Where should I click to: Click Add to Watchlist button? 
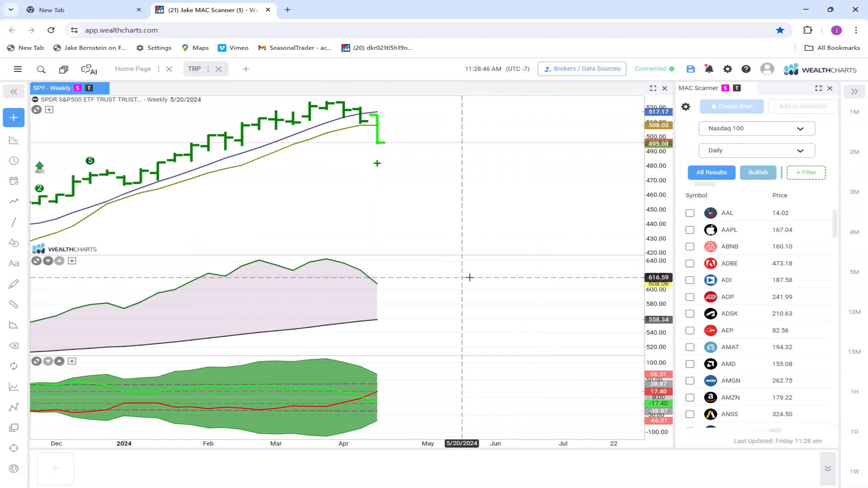tap(802, 107)
